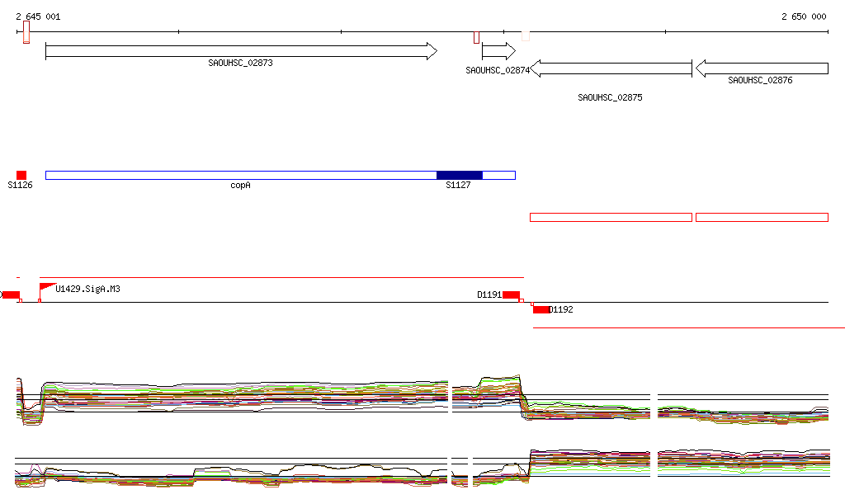Click the SAOUHSC_02875 text label
This screenshot has width=845, height=504.
pyautogui.click(x=610, y=97)
